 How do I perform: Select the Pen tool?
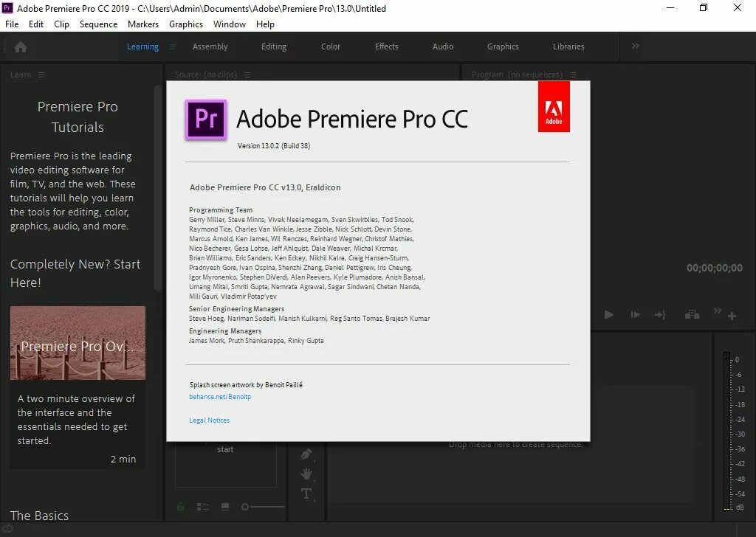pos(306,454)
